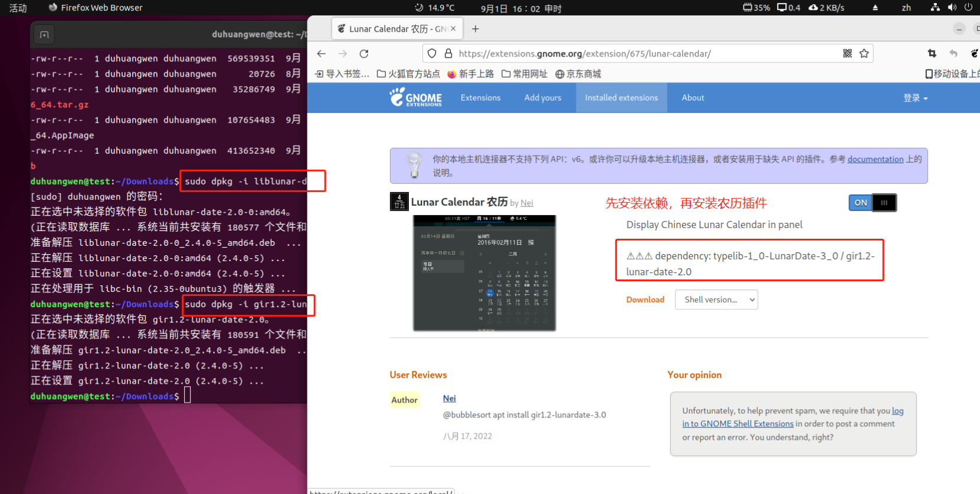980x494 pixels.
Task: Click the Download link
Action: [645, 299]
